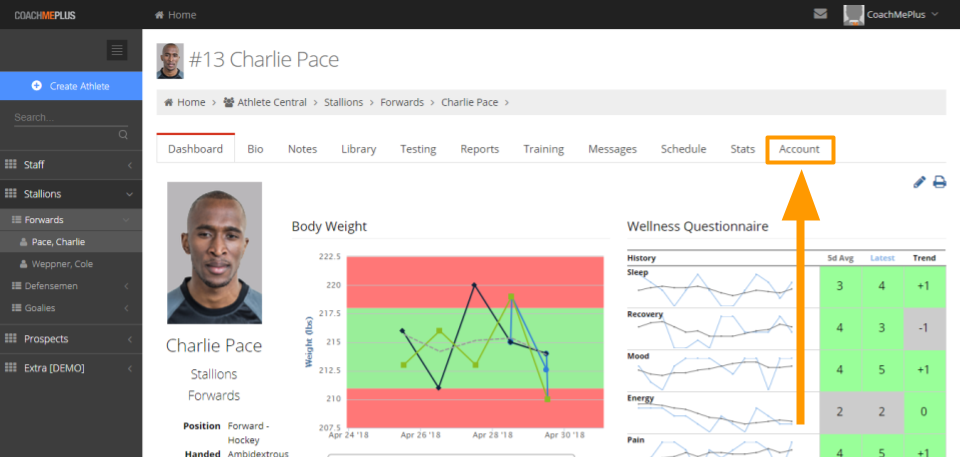Switch to the Account tab
Image resolution: width=960 pixels, height=457 pixels.
(800, 149)
